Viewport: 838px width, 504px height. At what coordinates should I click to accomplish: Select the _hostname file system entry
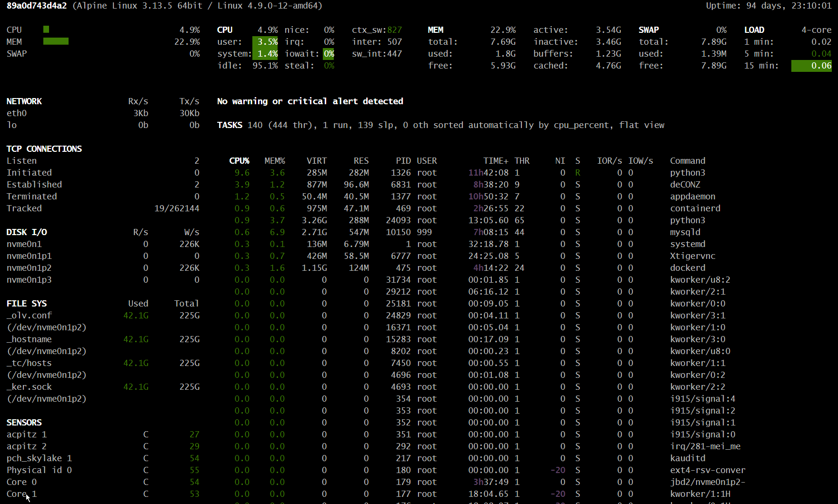click(103, 339)
